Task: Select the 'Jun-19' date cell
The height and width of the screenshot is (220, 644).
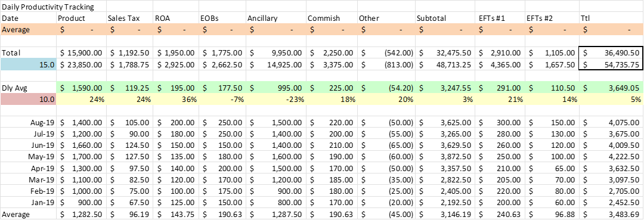Action: pyautogui.click(x=29, y=145)
